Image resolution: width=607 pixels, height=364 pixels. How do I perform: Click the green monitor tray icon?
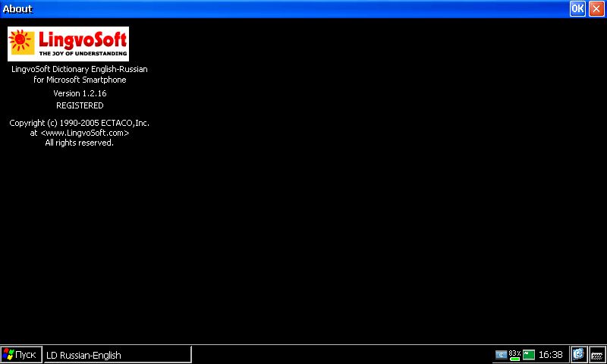pos(528,354)
